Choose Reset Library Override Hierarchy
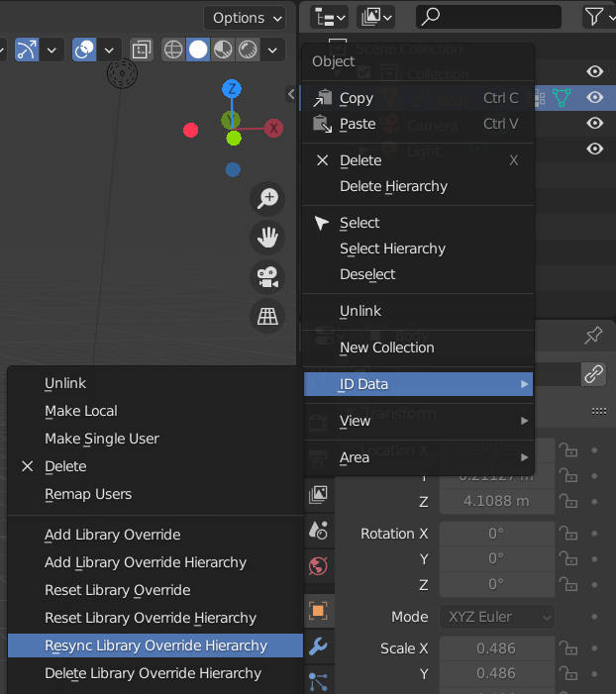616x694 pixels. pos(155,619)
